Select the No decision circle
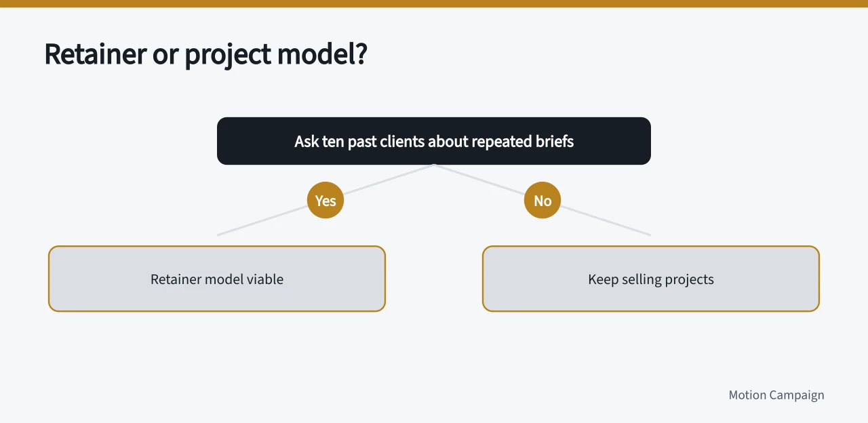 click(x=542, y=201)
